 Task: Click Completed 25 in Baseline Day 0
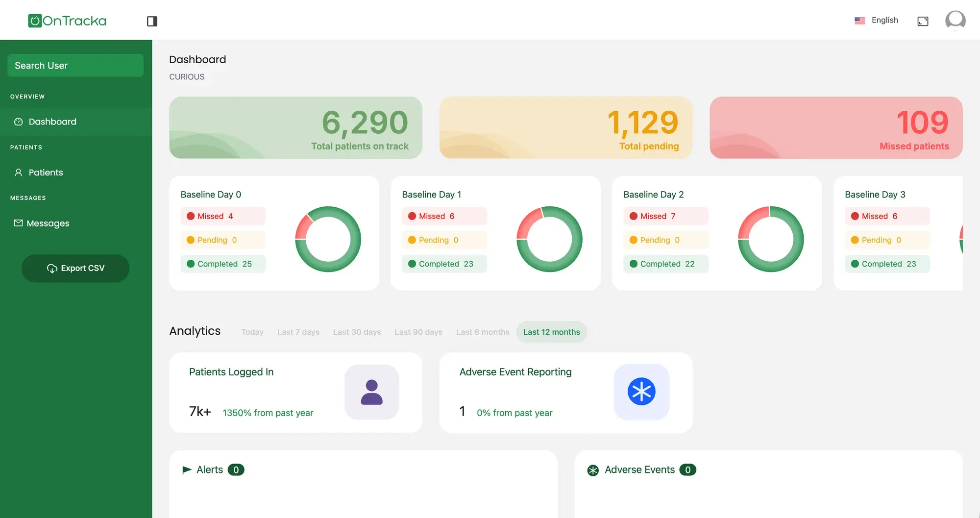pyautogui.click(x=223, y=264)
